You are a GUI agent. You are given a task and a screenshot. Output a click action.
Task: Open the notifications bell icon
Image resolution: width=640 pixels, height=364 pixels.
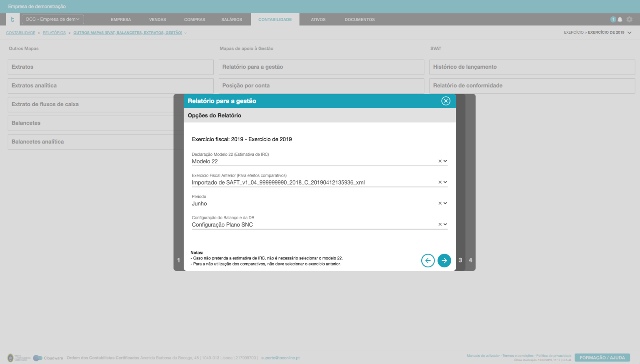[620, 19]
